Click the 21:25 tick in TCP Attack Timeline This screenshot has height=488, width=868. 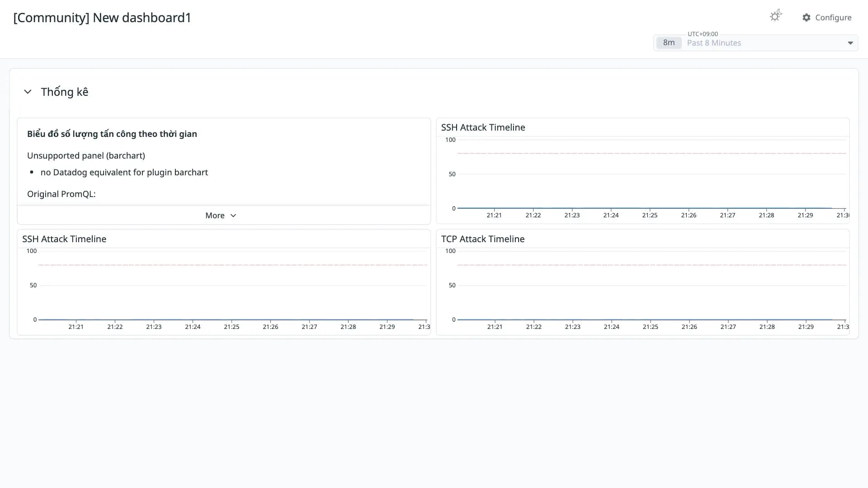tap(650, 327)
